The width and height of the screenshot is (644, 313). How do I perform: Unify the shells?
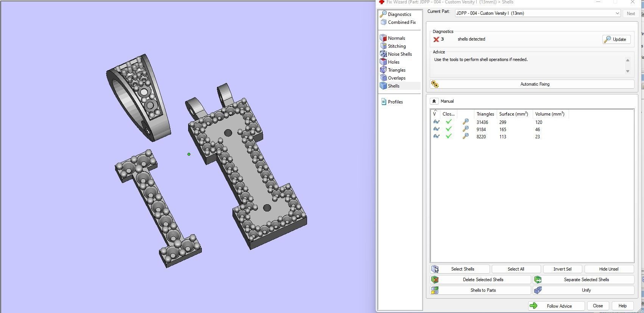(583, 290)
